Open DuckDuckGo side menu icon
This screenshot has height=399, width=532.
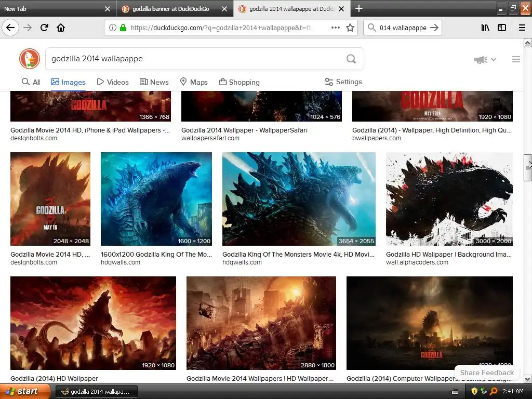pyautogui.click(x=516, y=59)
